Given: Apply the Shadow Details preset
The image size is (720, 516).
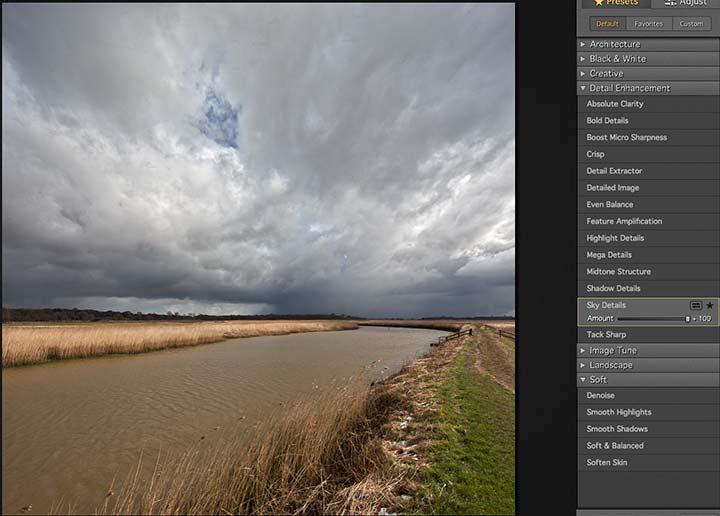Looking at the screenshot, I should [648, 288].
